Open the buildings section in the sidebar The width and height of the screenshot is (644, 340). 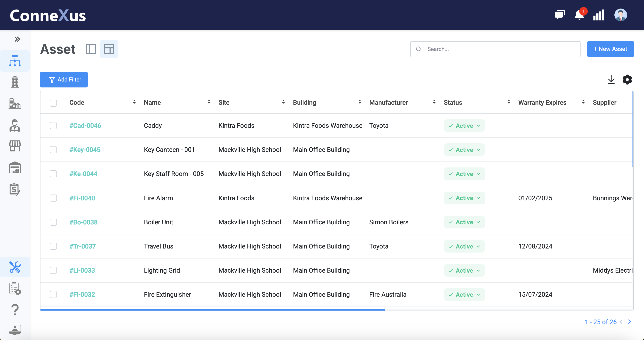tap(15, 82)
